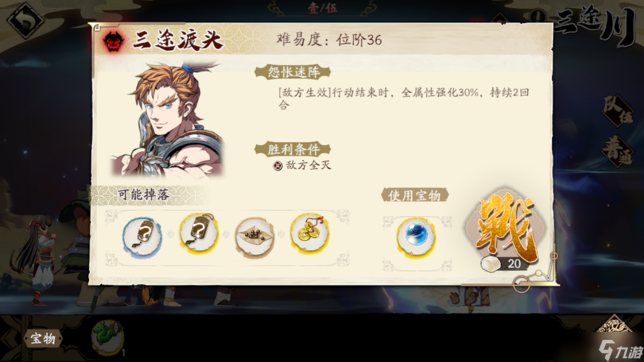
Task: Tap the gold coins drop item
Action: 310,233
